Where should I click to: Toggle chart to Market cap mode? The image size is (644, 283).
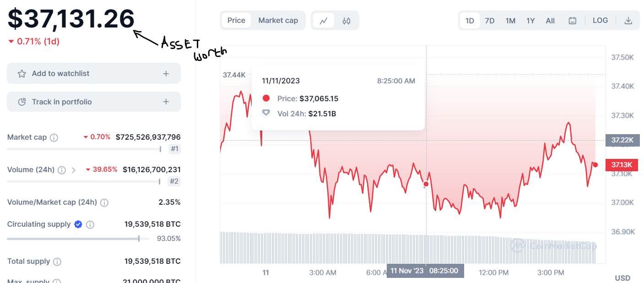click(278, 20)
